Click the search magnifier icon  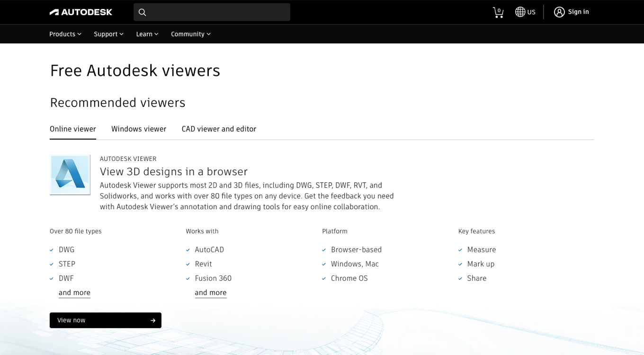pyautogui.click(x=142, y=12)
